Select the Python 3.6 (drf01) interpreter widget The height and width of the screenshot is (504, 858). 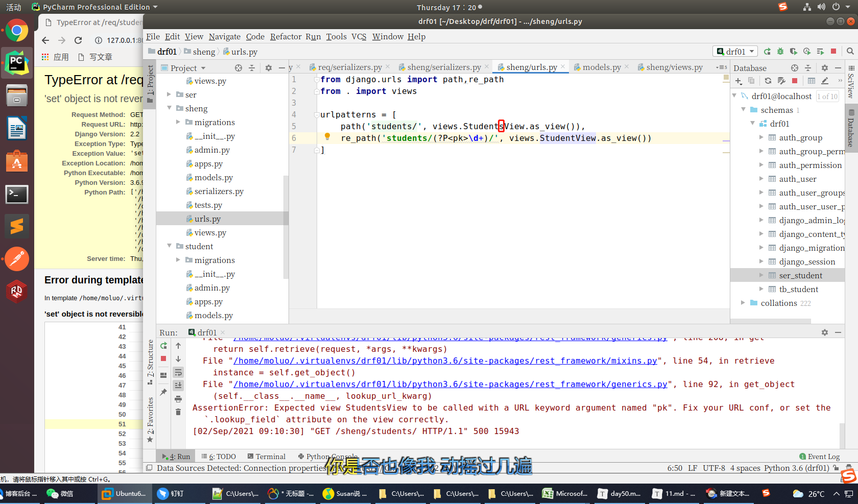point(797,468)
